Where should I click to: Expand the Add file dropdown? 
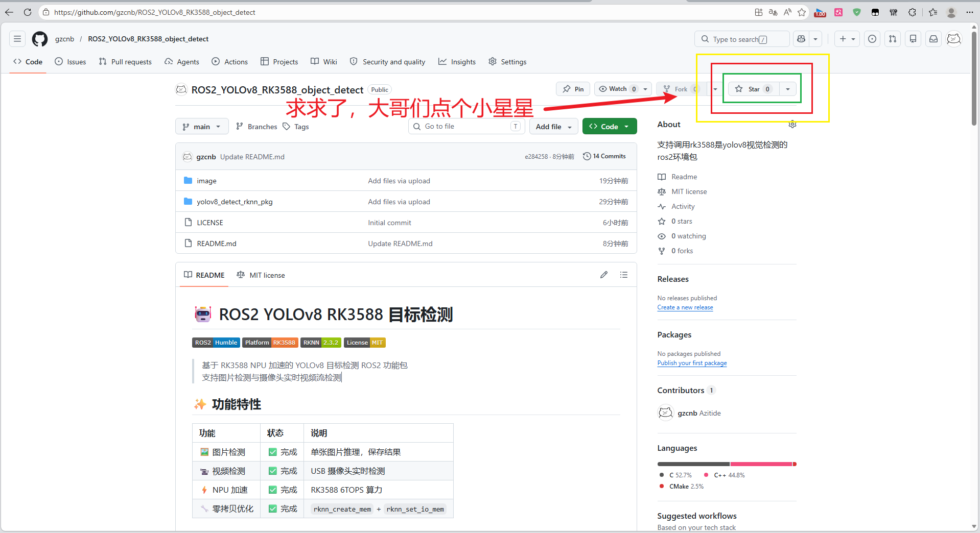553,127
